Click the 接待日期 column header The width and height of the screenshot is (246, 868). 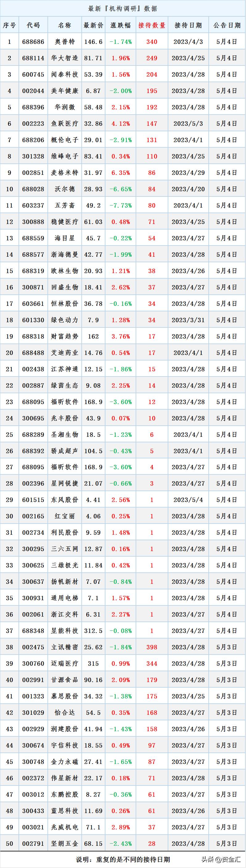coord(188,25)
